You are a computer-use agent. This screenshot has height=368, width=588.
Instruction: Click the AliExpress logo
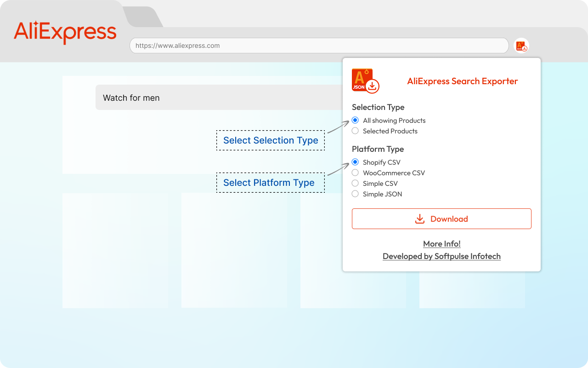pyautogui.click(x=65, y=32)
